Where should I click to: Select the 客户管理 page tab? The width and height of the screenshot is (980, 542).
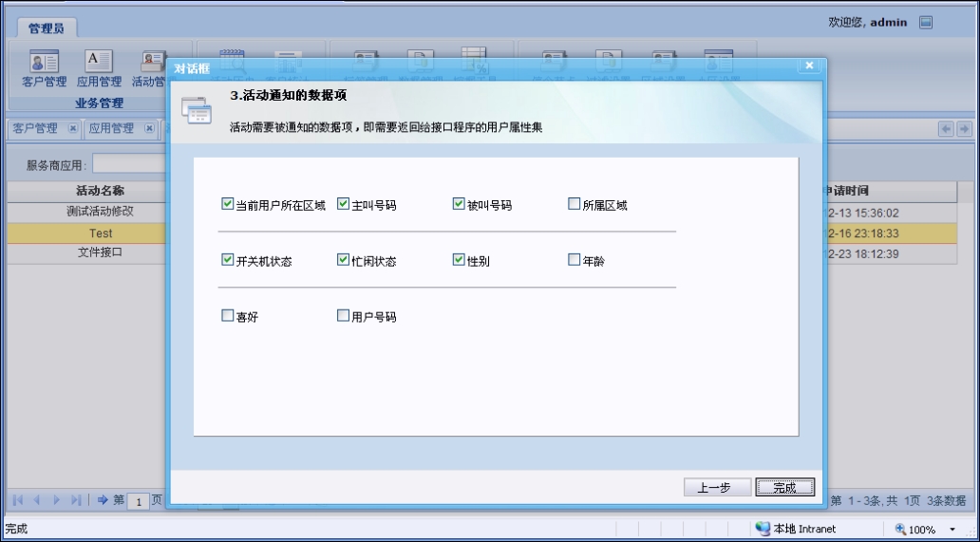point(35,129)
